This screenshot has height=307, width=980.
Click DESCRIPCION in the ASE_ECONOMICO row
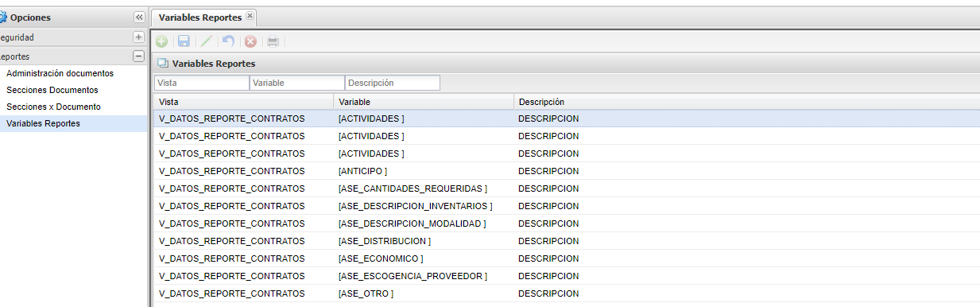pyautogui.click(x=548, y=258)
